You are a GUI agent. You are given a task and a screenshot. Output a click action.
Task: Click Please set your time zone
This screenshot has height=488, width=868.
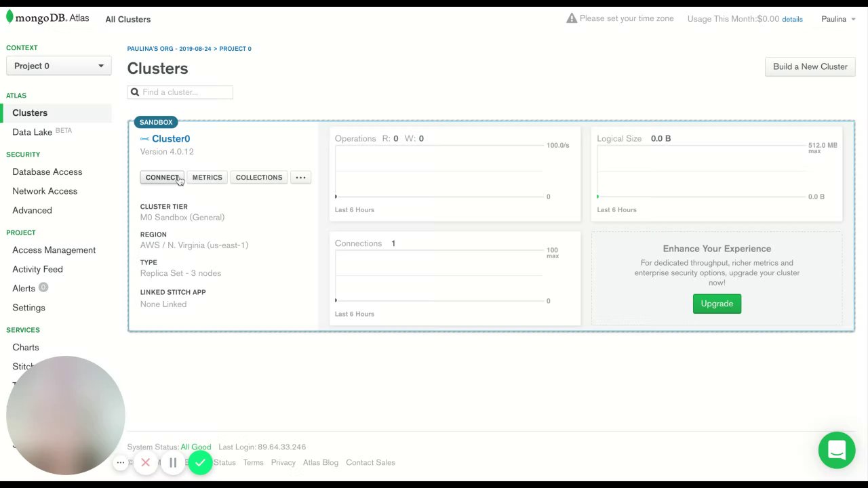point(627,18)
